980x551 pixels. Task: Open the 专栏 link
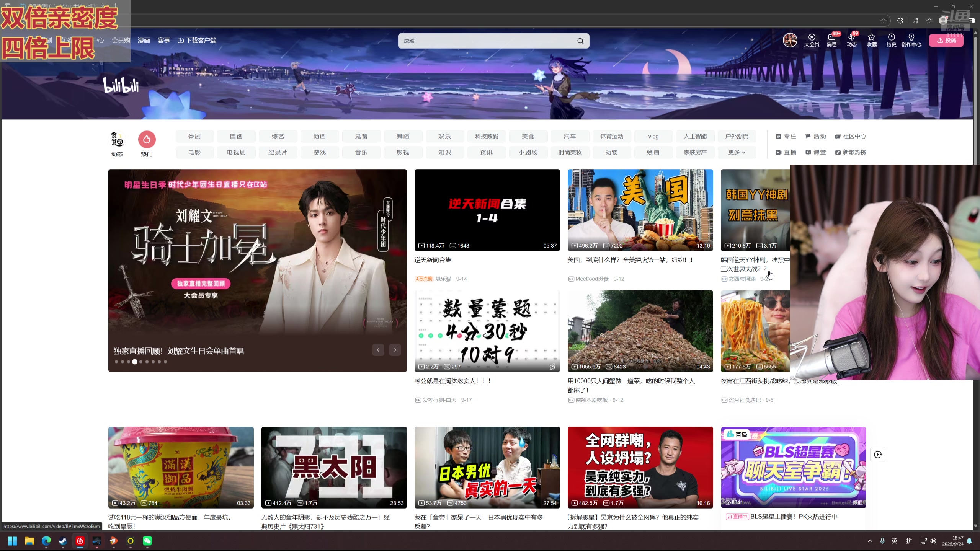(786, 136)
